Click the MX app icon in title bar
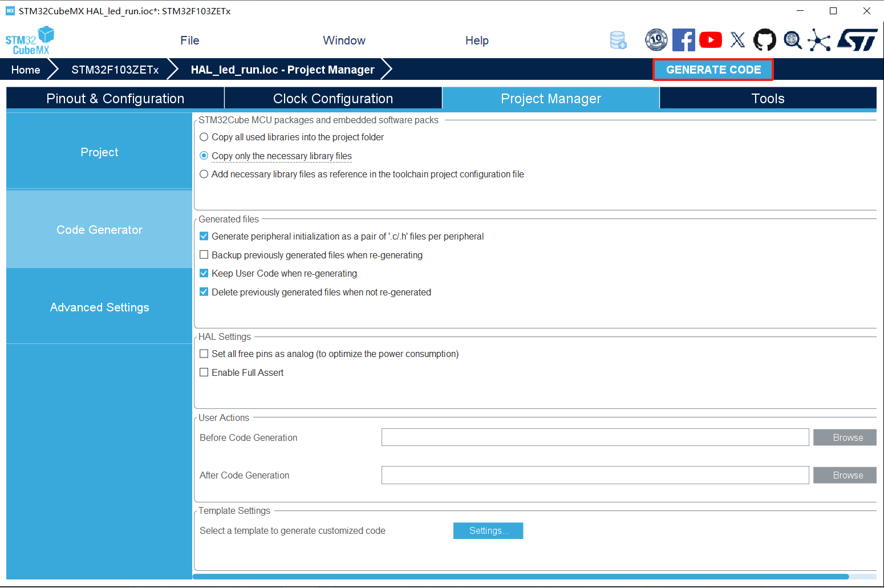The image size is (884, 588). [10, 11]
